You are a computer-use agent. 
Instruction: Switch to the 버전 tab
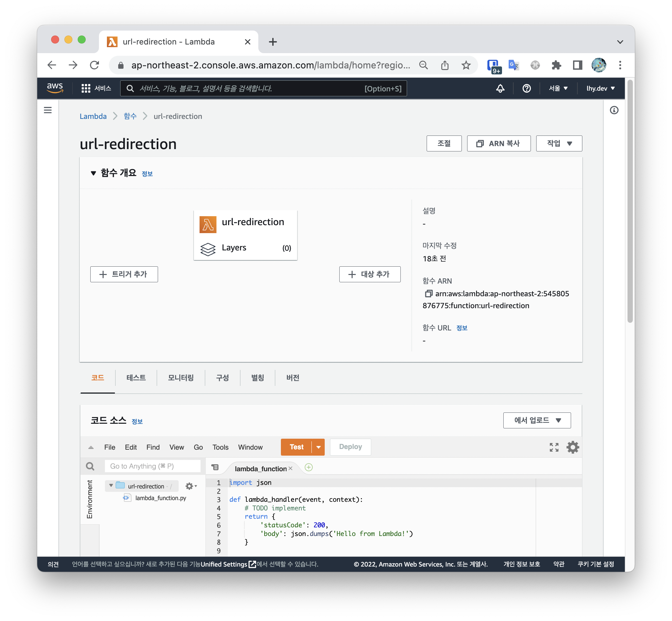(x=293, y=378)
